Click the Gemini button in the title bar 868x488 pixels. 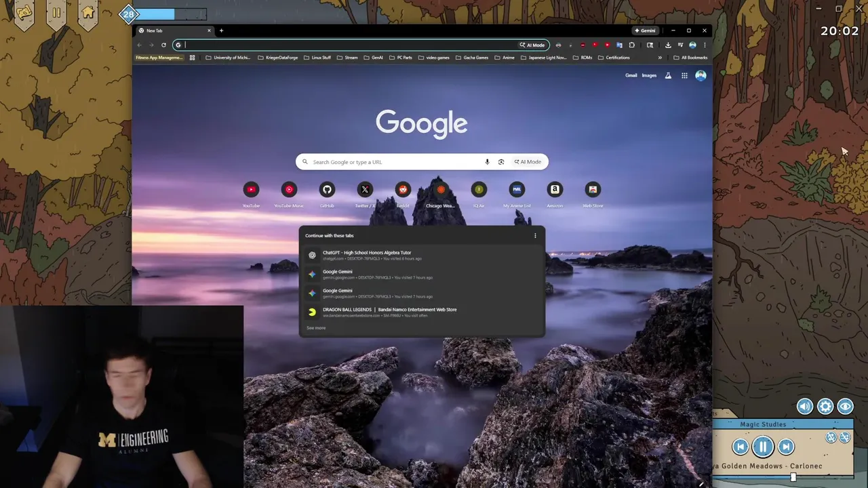tap(645, 30)
